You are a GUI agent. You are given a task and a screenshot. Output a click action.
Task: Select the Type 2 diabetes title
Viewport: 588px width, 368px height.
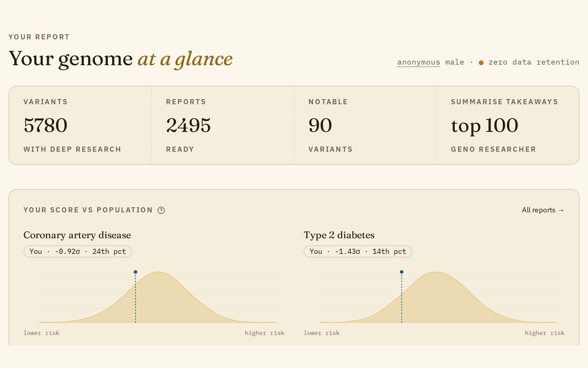[339, 235]
